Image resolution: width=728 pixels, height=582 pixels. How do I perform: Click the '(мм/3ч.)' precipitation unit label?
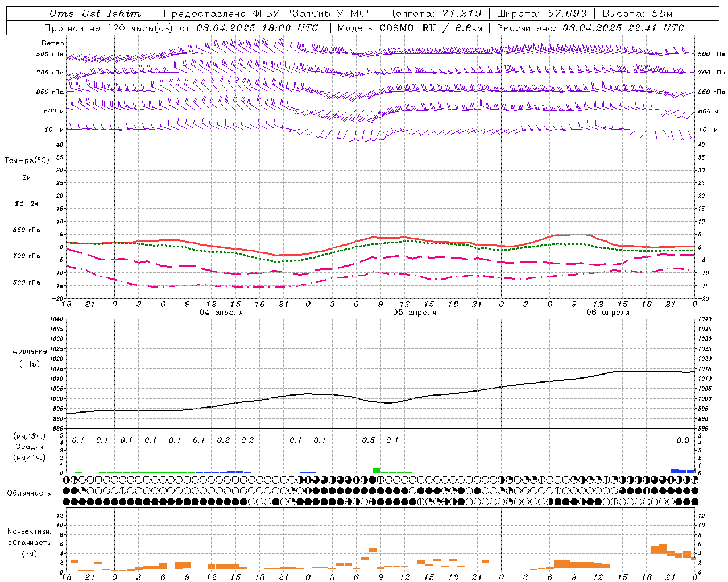coord(30,436)
